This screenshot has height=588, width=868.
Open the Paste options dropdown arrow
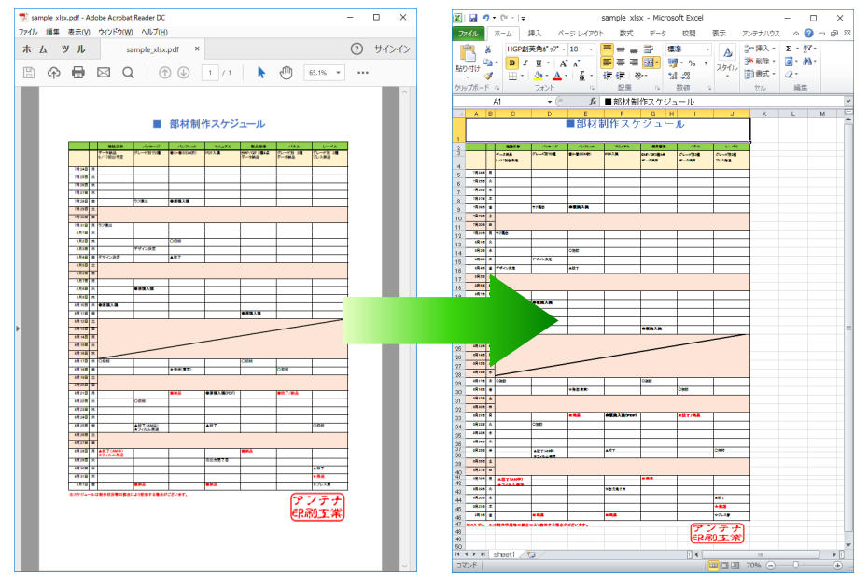[x=468, y=77]
